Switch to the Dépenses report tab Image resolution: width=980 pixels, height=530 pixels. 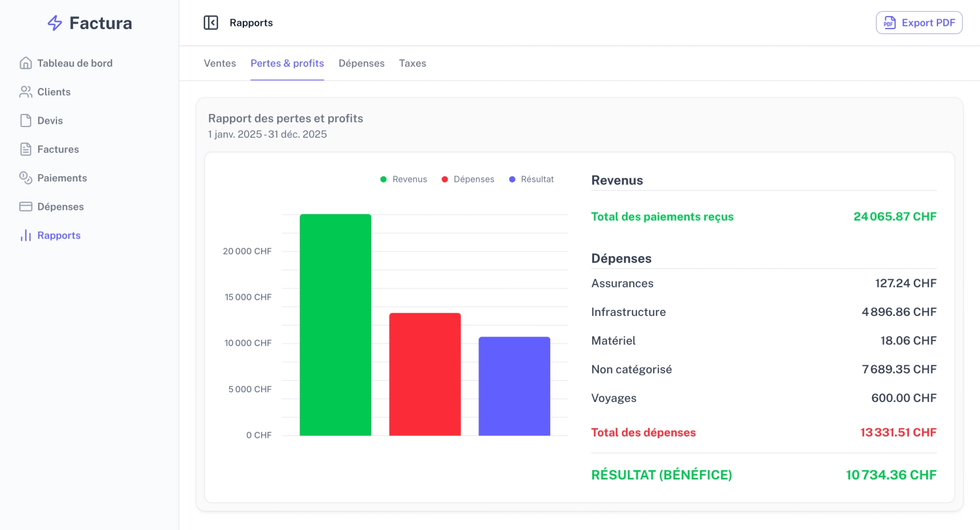click(361, 63)
